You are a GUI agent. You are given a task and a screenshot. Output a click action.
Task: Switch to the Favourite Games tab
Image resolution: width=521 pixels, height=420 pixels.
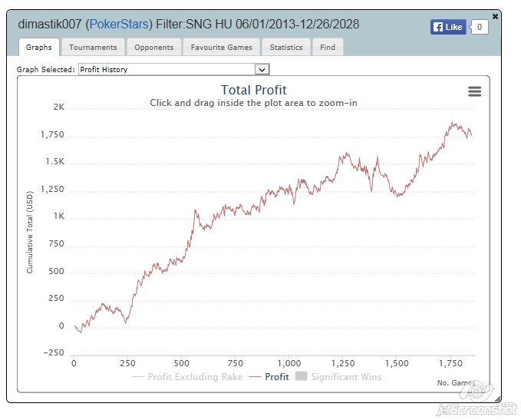[222, 47]
